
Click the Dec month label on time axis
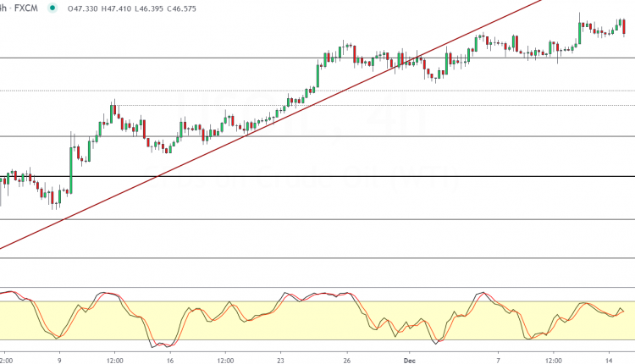[410, 361]
